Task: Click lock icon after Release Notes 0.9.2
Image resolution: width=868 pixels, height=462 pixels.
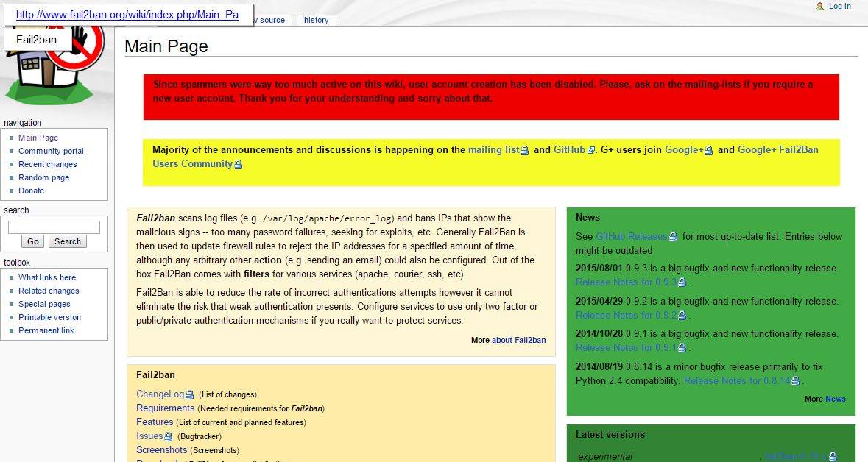Action: [x=682, y=316]
